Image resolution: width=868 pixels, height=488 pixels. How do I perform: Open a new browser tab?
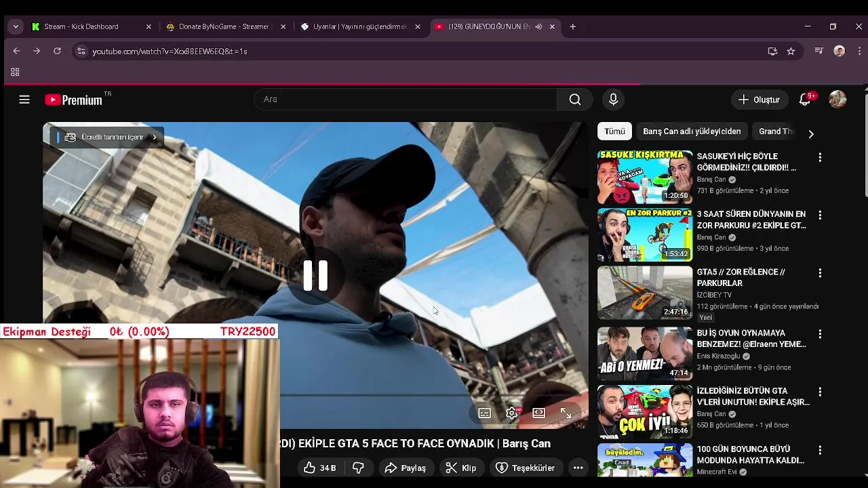coord(573,26)
